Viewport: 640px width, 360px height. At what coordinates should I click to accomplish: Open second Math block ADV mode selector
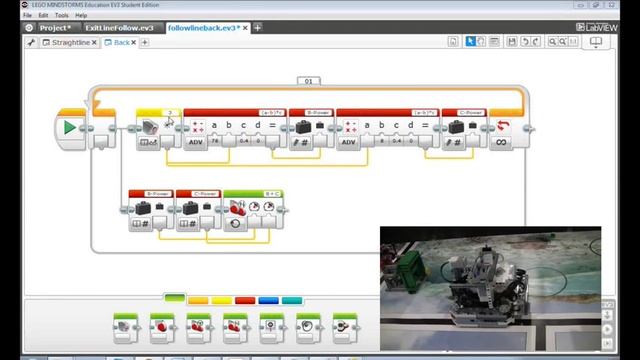point(349,142)
